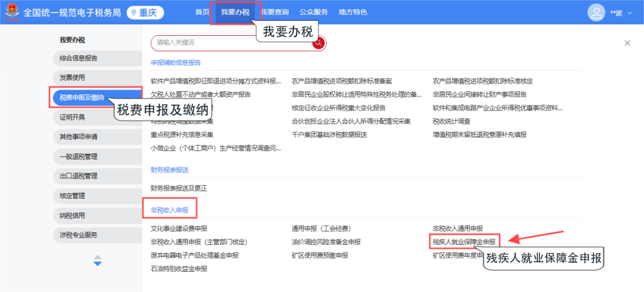Open 合伙创投企业法人合伙人所得分配情况采集
The image size is (644, 292).
coord(351,121)
